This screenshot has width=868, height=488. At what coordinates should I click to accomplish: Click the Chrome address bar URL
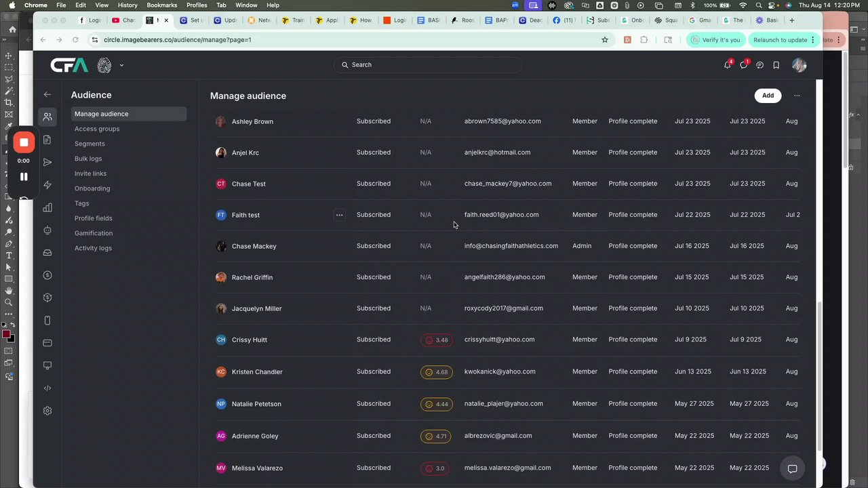[178, 40]
